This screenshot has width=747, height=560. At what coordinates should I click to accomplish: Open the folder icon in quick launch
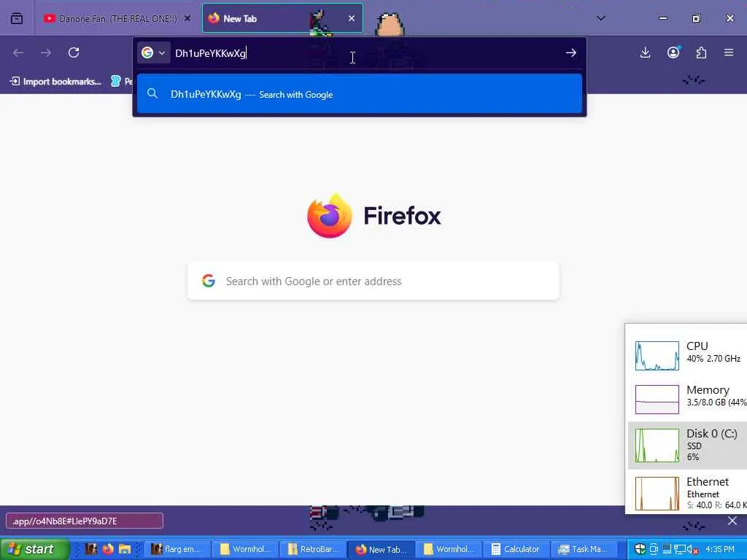click(x=124, y=549)
